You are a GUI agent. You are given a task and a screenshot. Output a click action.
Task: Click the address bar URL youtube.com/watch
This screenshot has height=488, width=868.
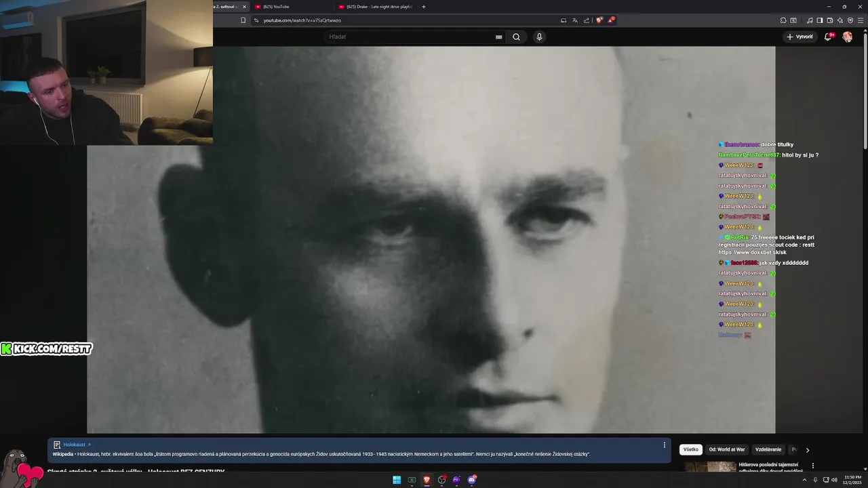pyautogui.click(x=302, y=20)
